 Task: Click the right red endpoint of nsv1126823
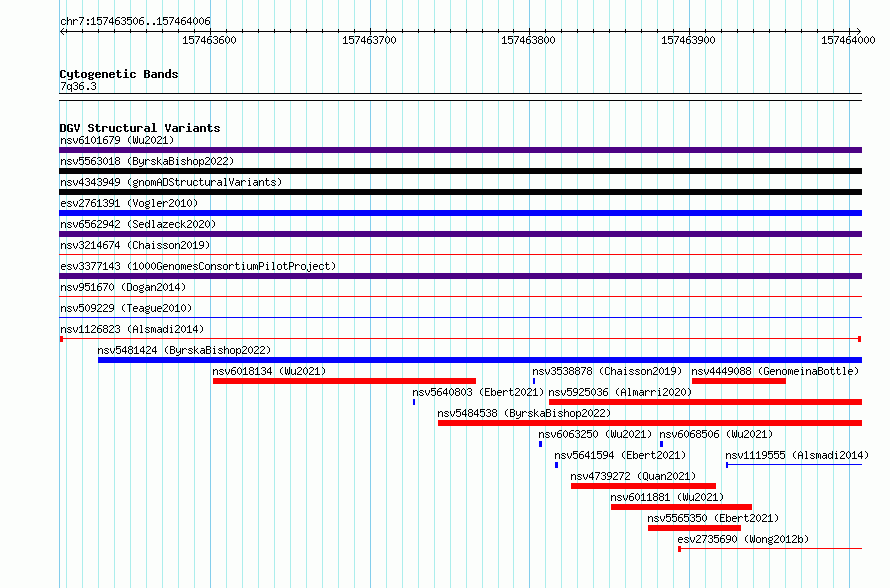click(859, 339)
